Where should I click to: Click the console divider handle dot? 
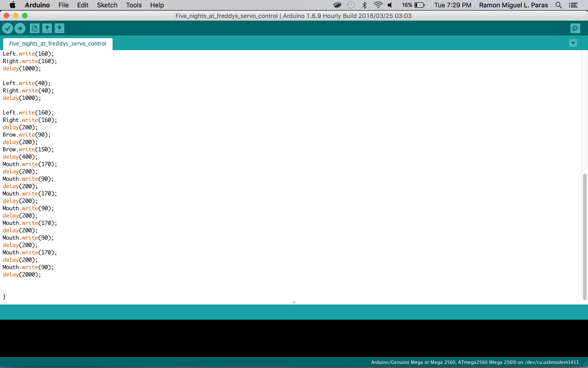click(x=294, y=302)
